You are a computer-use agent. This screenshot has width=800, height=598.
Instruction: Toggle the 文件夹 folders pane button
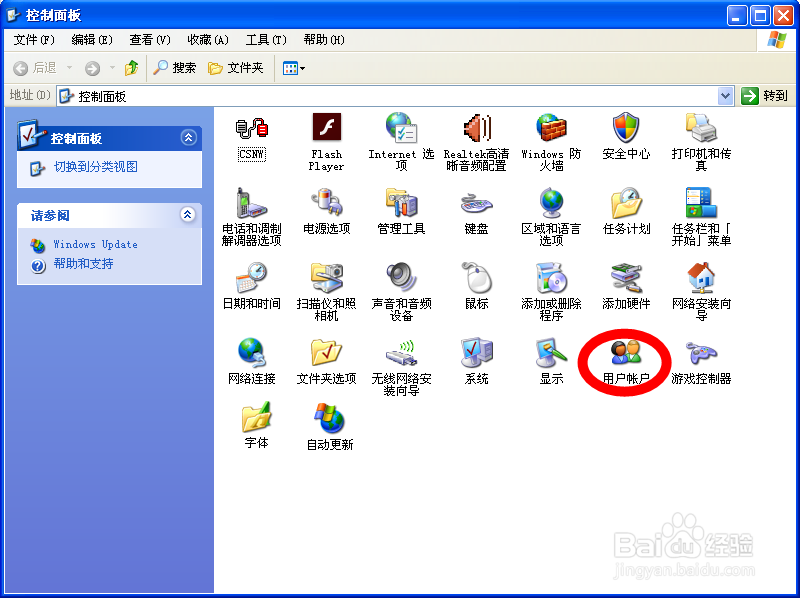click(236, 68)
